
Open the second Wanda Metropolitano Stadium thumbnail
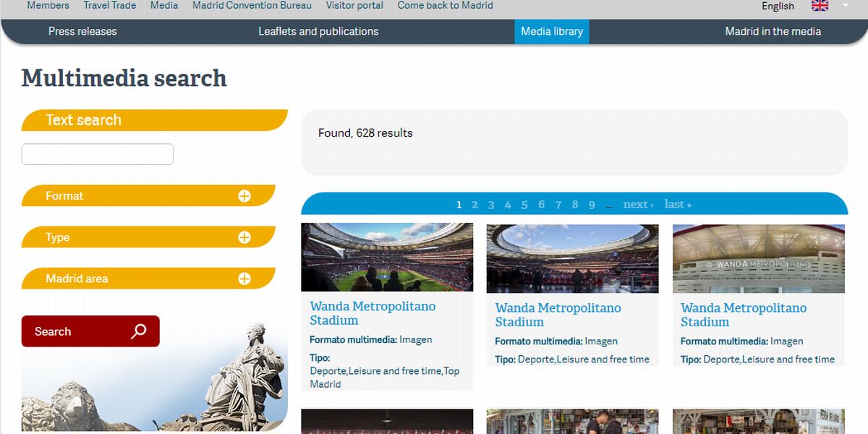(572, 257)
